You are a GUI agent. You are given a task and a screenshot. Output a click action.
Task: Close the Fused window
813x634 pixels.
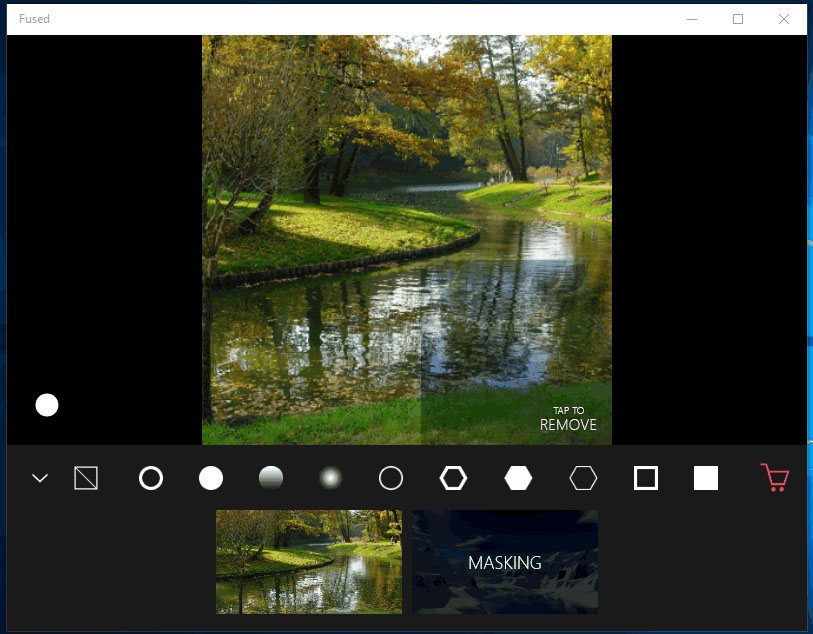(x=784, y=19)
